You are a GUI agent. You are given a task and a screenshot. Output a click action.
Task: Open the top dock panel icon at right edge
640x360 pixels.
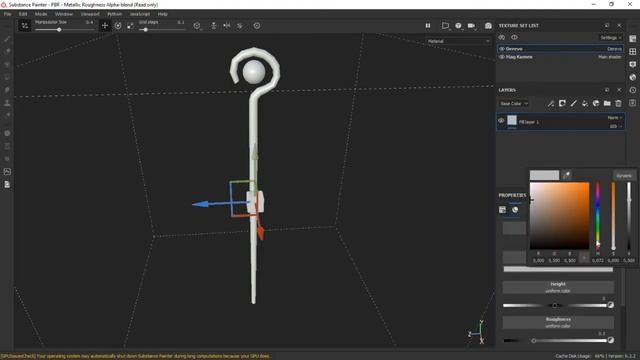point(633,39)
